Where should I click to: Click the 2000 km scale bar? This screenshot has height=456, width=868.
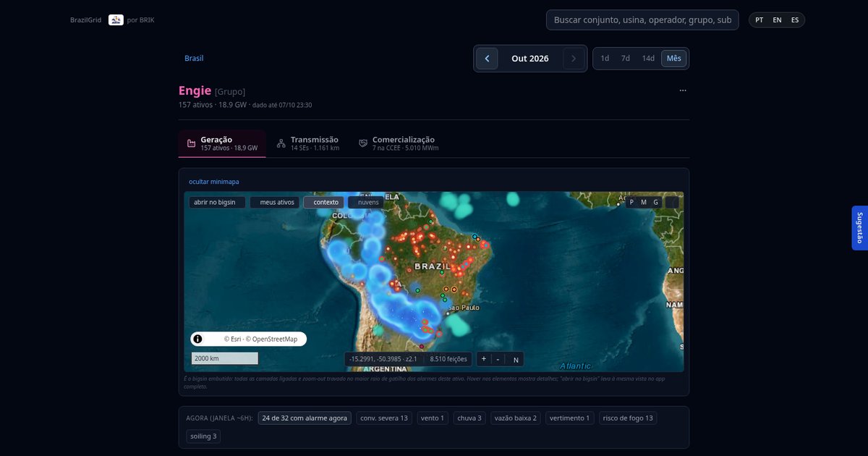(x=225, y=358)
